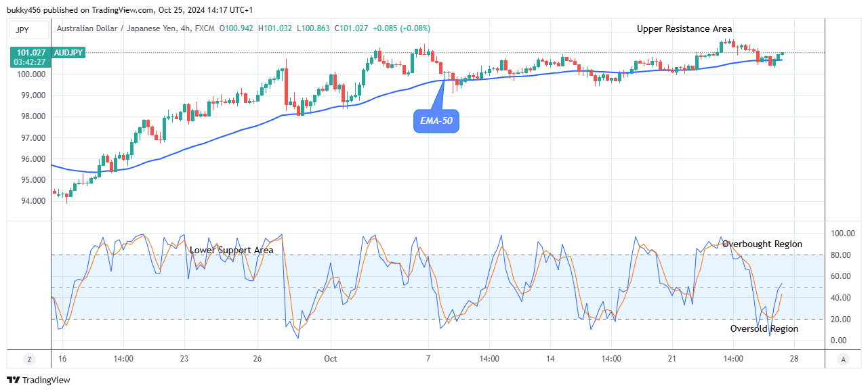Toggle the A auto-scale button
This screenshot has height=392, width=868.
pos(842,359)
